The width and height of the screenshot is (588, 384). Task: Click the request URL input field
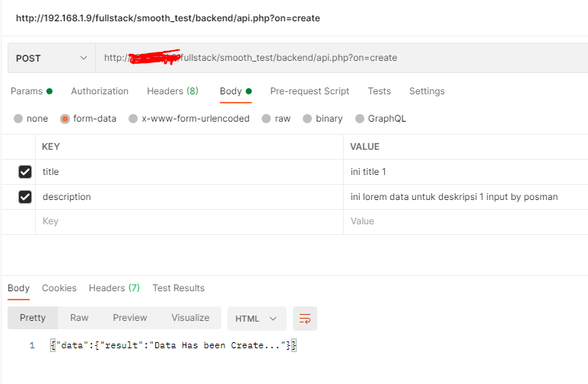pos(342,58)
